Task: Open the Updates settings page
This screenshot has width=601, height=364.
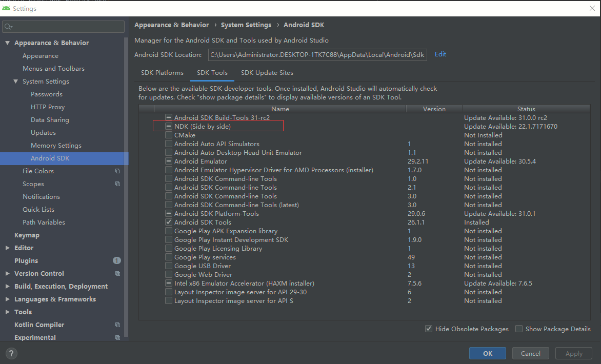Action: click(x=43, y=133)
